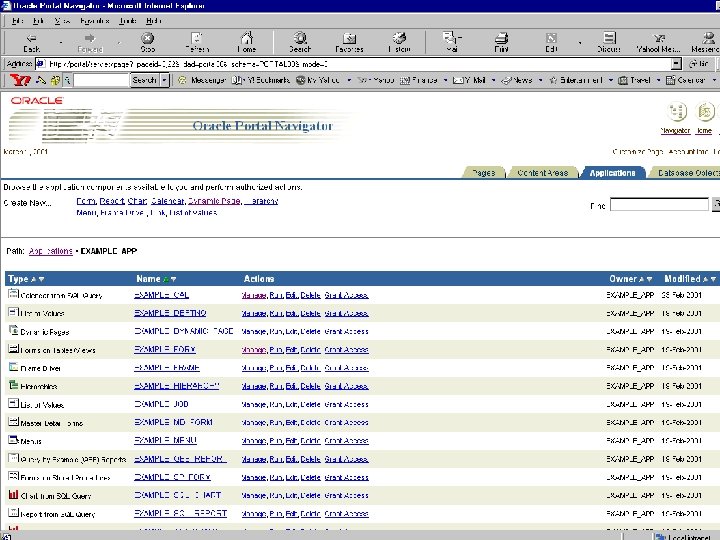Image resolution: width=720 pixels, height=540 pixels.
Task: Click the Report from SQL Query type icon
Action: 13,512
